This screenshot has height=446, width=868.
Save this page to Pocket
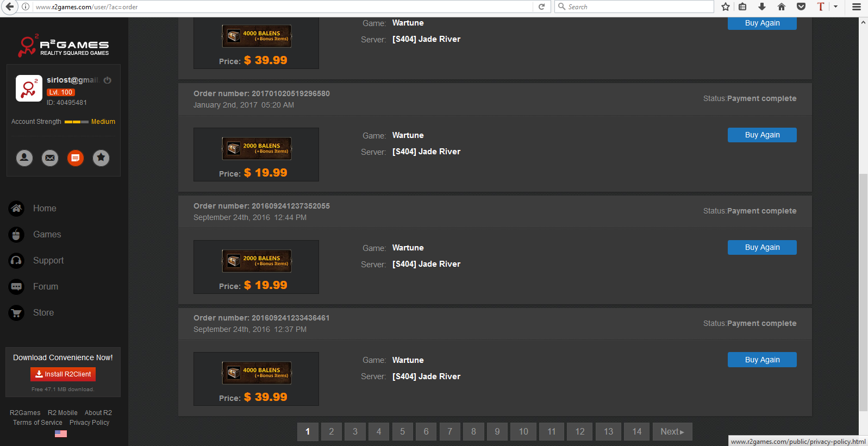801,7
